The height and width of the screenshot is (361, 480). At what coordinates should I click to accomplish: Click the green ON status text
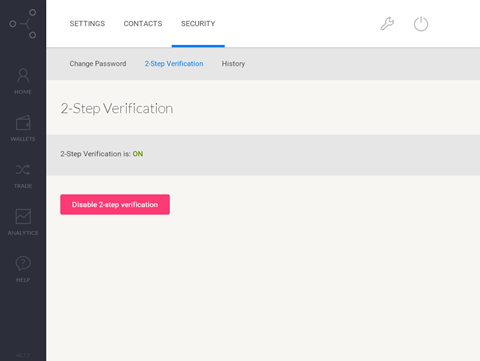(x=138, y=154)
